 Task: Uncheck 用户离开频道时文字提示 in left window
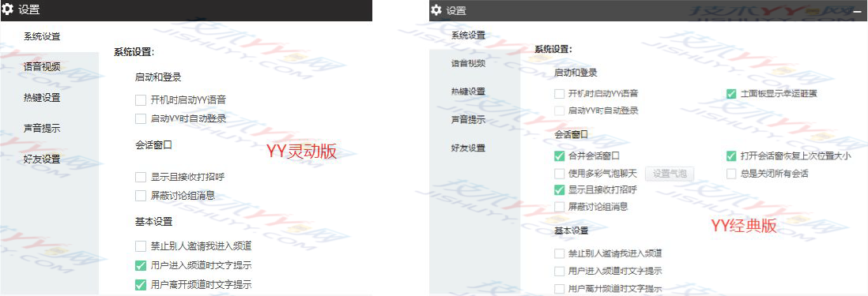coord(141,285)
